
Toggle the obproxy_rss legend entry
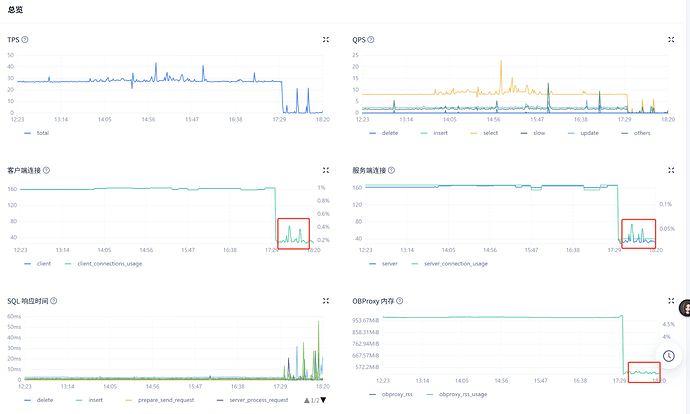click(x=391, y=394)
